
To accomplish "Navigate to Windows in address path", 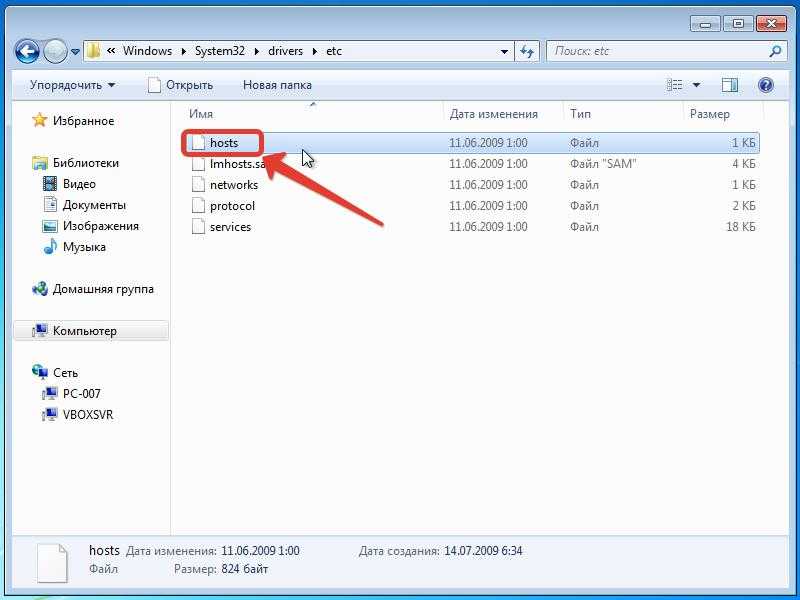I will click(147, 51).
